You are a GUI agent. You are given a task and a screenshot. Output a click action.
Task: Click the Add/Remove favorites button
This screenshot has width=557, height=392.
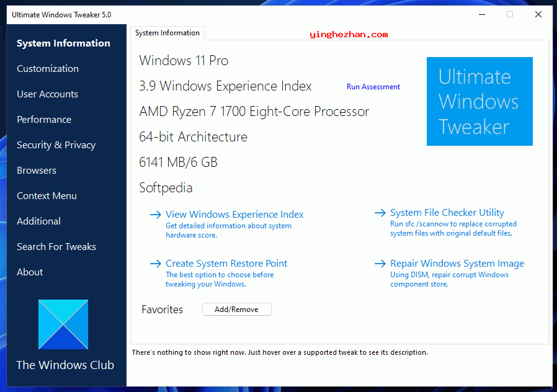point(236,310)
